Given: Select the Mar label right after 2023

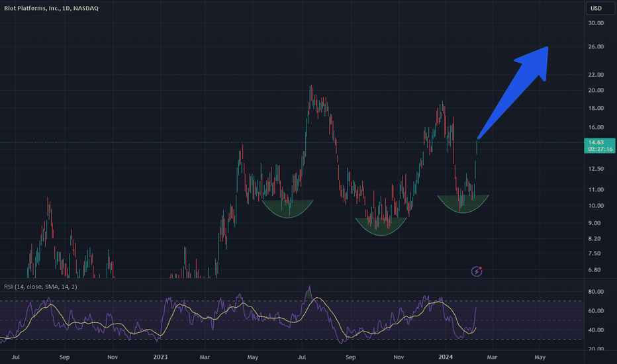Looking at the screenshot, I should (205, 357).
